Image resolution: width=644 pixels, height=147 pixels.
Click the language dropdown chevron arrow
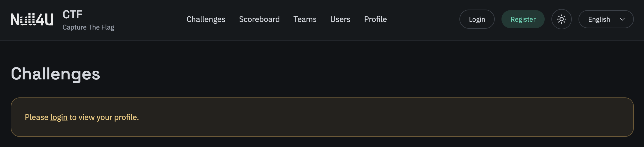click(x=622, y=19)
